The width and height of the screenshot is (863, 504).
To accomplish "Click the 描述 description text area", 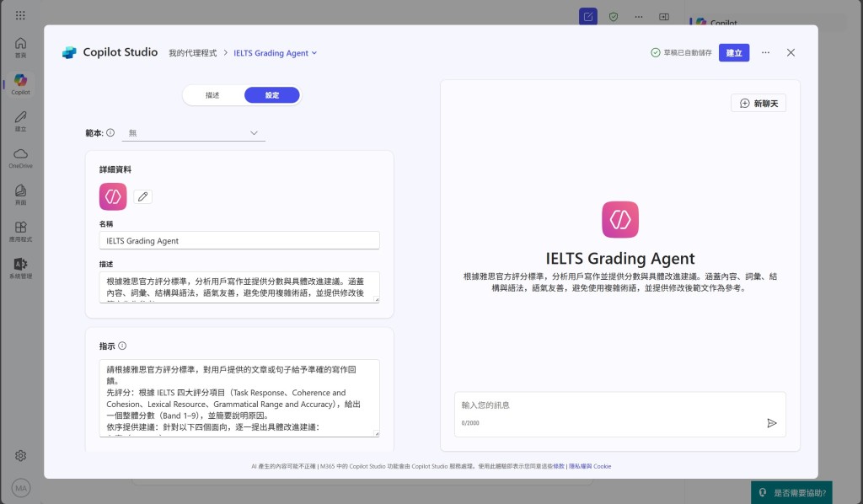I will [x=239, y=287].
